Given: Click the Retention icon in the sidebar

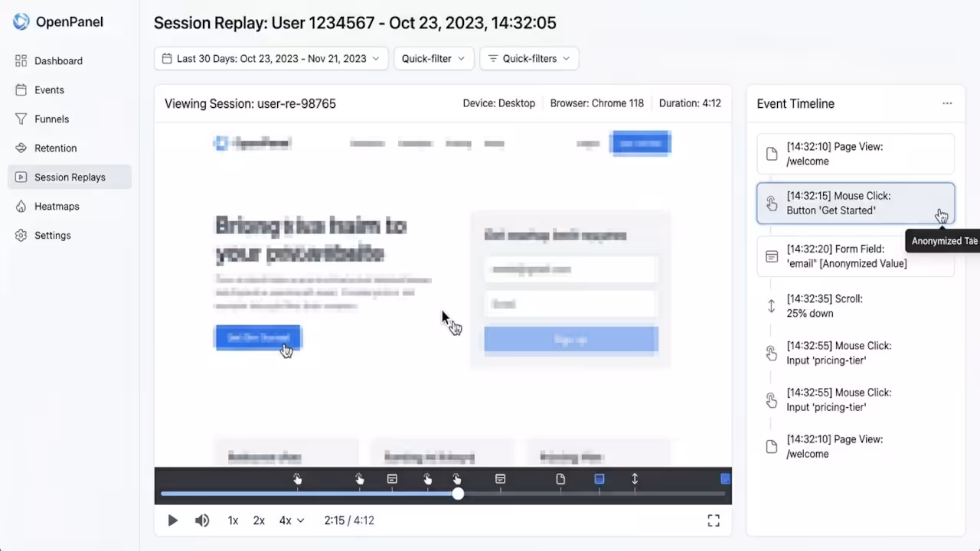Looking at the screenshot, I should [21, 148].
